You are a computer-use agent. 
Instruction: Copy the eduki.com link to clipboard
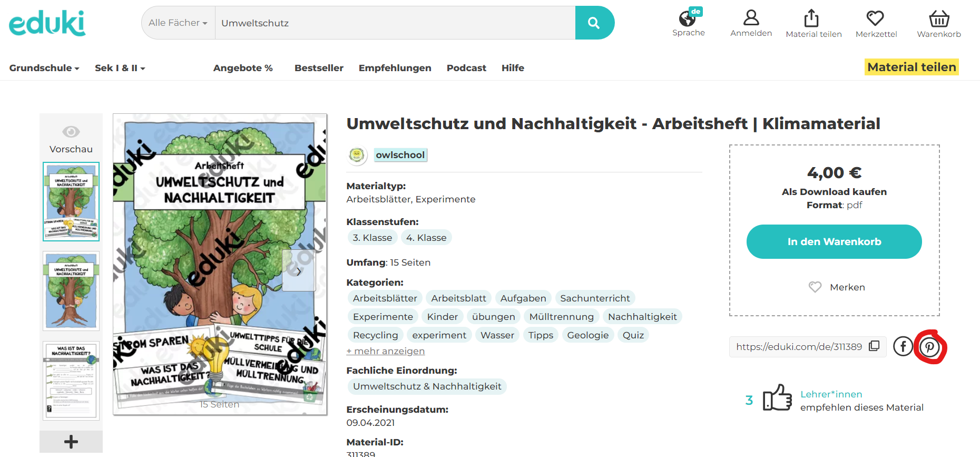874,346
